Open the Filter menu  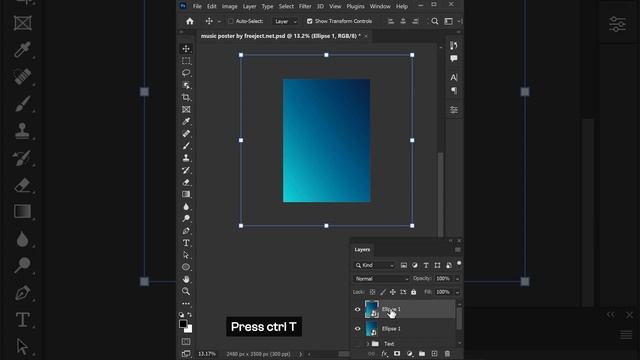(x=305, y=6)
